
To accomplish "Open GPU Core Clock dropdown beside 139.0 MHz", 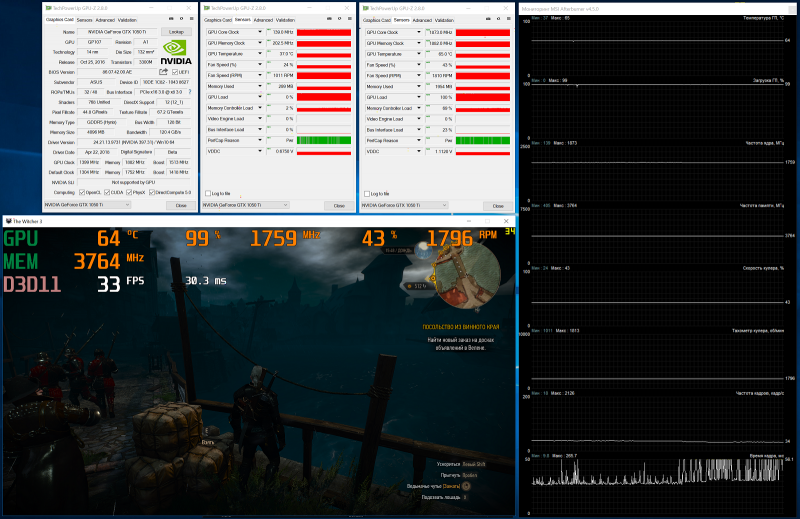I will 260,32.
